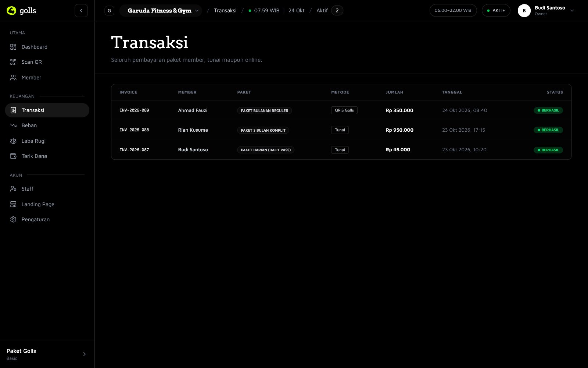Viewport: 588px width, 368px height.
Task: Select the Laba Rugi menu item
Action: point(47,141)
